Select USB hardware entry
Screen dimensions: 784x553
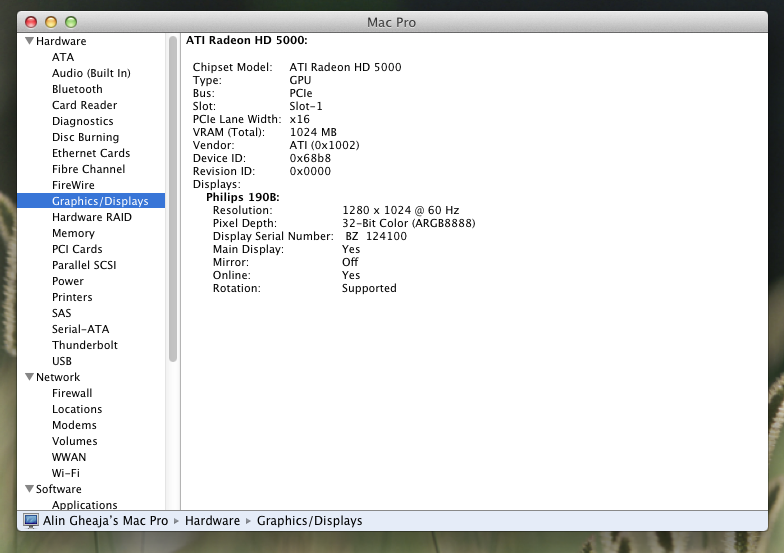point(62,361)
